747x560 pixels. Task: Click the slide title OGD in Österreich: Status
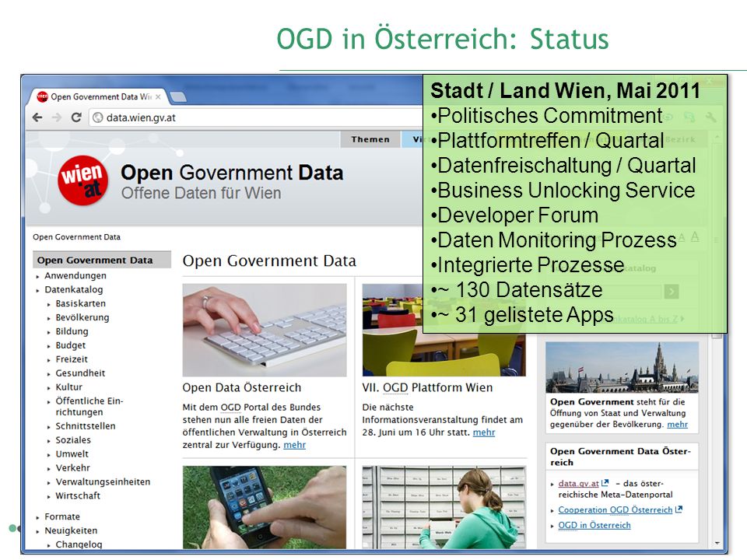pyautogui.click(x=443, y=39)
